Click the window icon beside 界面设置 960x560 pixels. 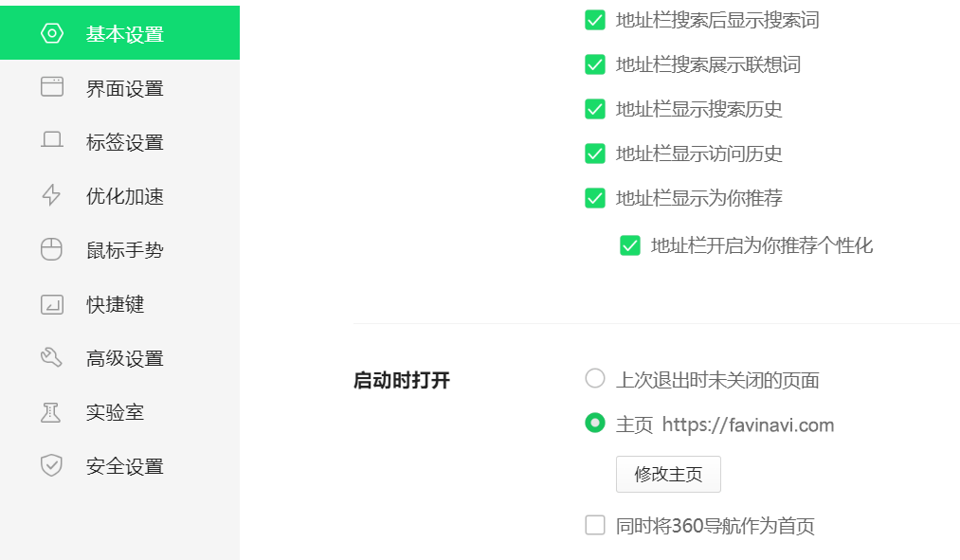[51, 88]
